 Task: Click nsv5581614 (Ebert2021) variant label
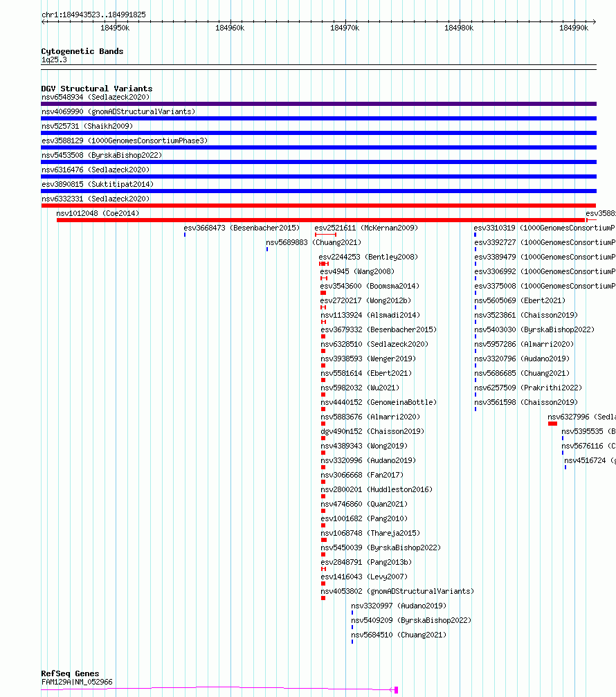pos(366,373)
